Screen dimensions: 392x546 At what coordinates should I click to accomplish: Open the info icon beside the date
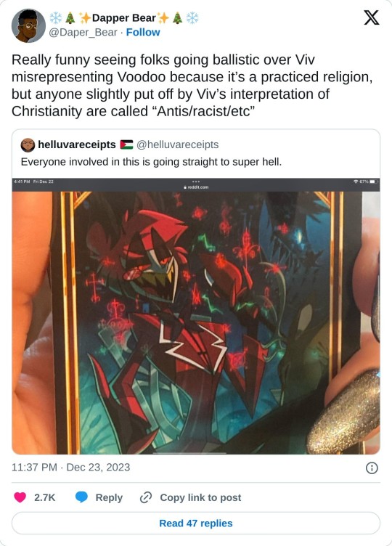click(372, 468)
